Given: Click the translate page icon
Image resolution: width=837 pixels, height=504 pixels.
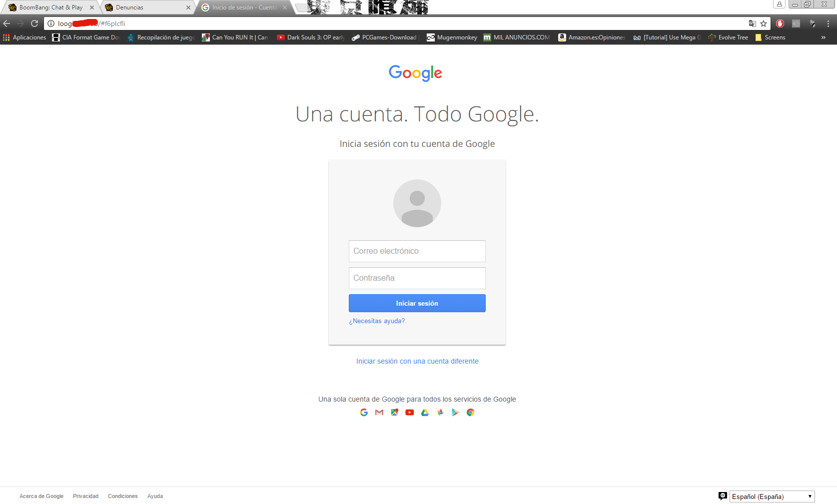Looking at the screenshot, I should point(752,23).
